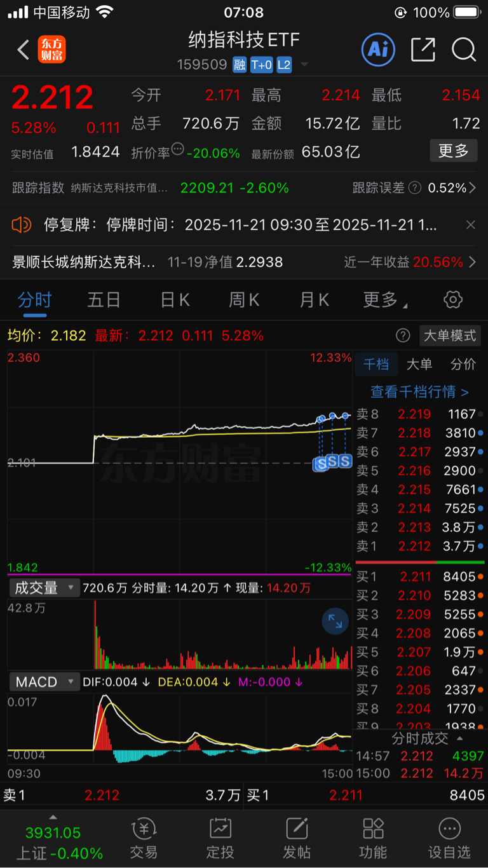Tap the Wi-Fi status icon
Viewport: 488px width, 868px height.
point(104,12)
